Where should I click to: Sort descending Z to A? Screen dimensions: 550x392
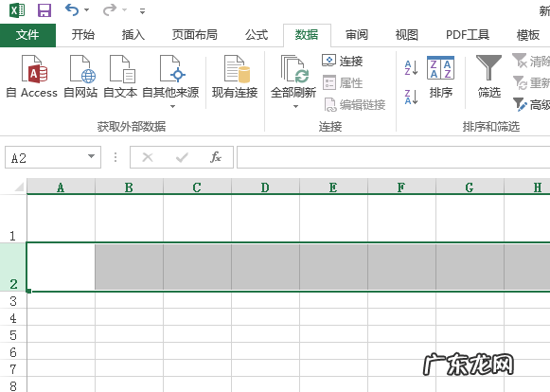[x=411, y=97]
